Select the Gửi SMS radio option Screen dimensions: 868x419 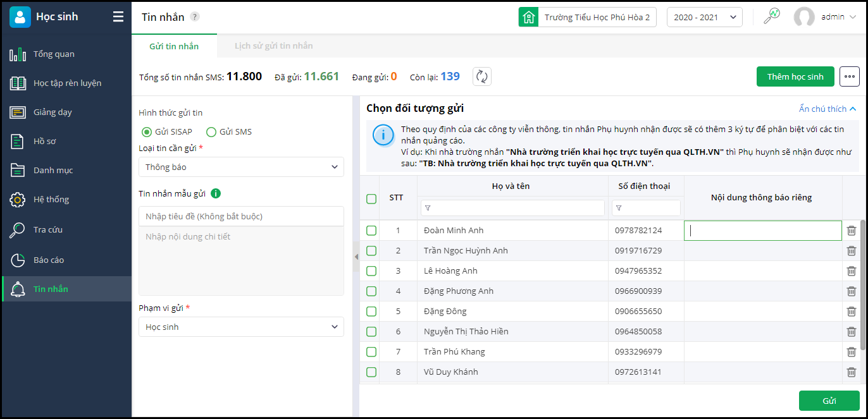point(212,132)
